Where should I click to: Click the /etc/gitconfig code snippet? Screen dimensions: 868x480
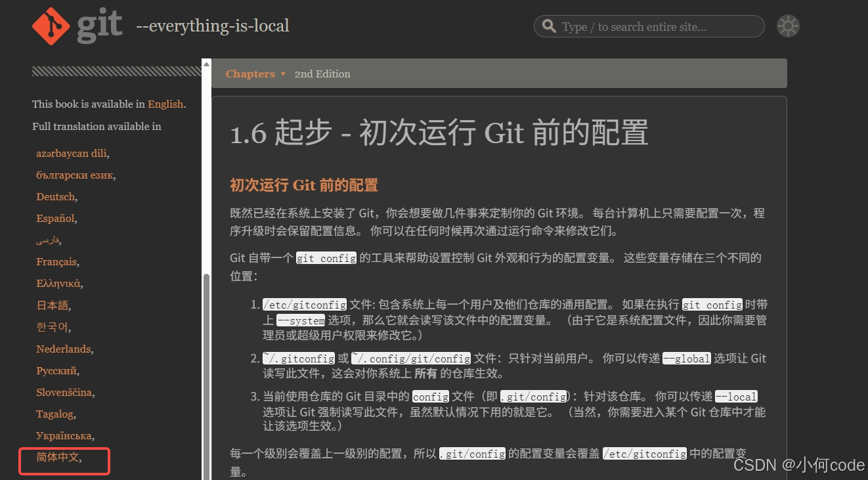tap(304, 304)
